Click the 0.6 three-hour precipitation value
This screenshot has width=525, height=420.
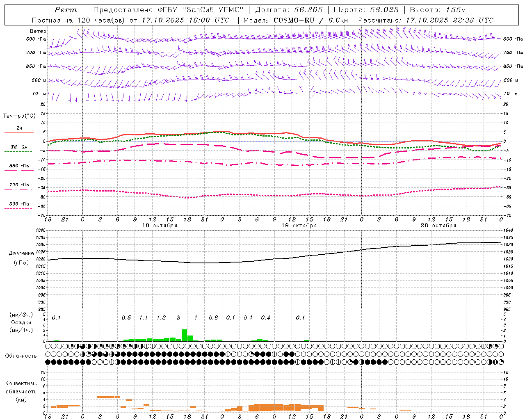213,317
